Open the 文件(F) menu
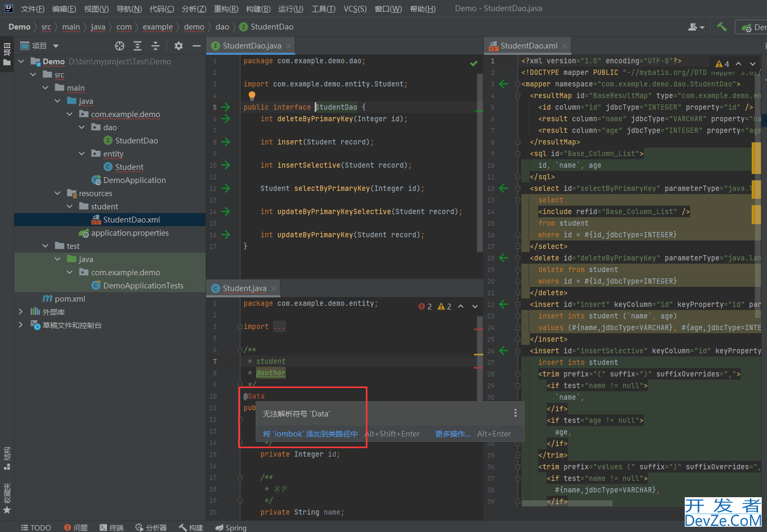 coord(33,9)
